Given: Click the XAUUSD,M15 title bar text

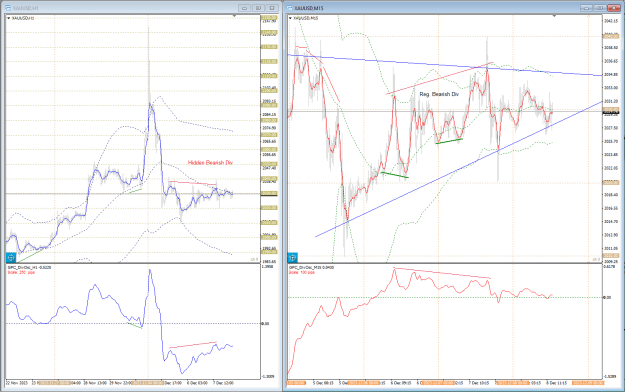Looking at the screenshot, I should click(309, 8).
